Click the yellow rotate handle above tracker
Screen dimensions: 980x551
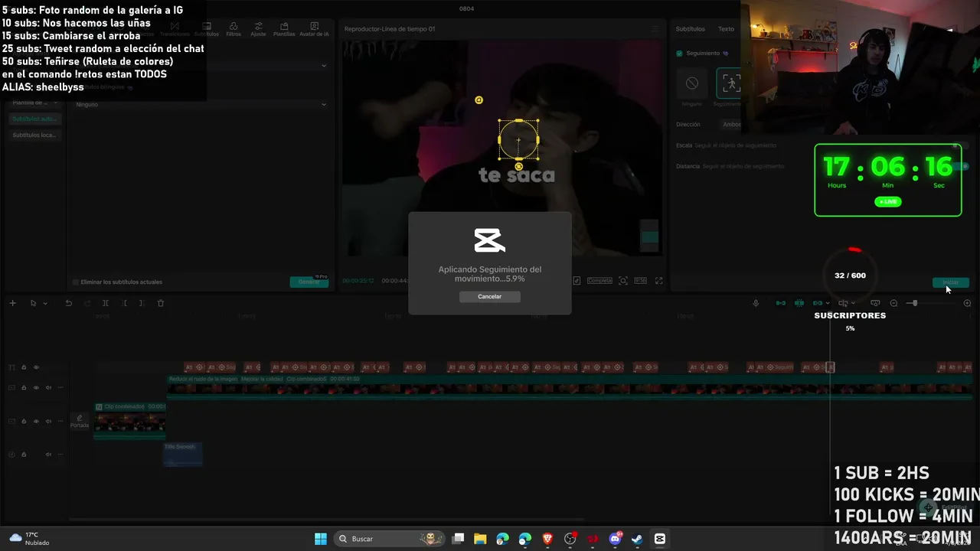tap(479, 100)
